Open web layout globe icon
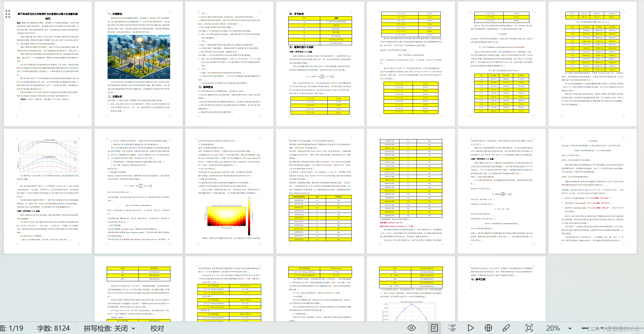This screenshot has height=334, width=644. [488, 328]
